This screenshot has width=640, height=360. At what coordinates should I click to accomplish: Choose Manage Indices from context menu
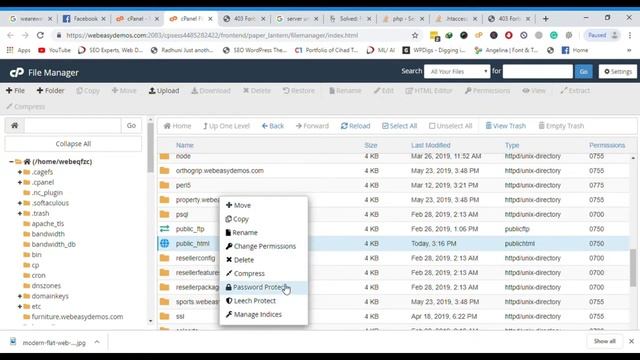pos(264,314)
